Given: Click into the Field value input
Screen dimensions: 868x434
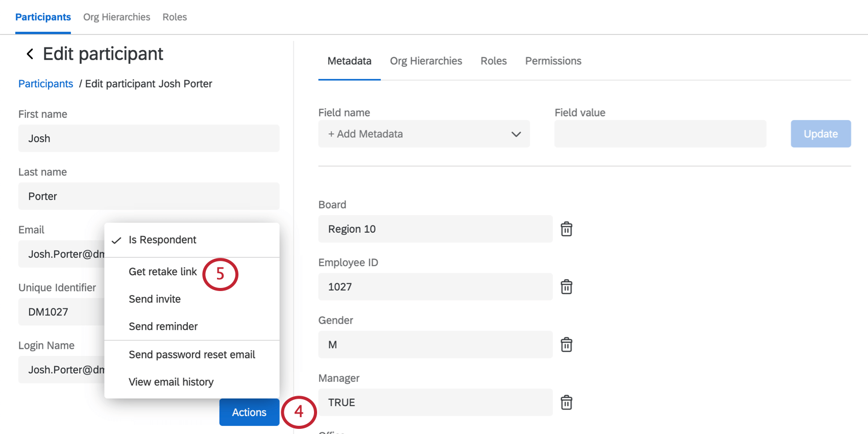Looking at the screenshot, I should point(660,134).
